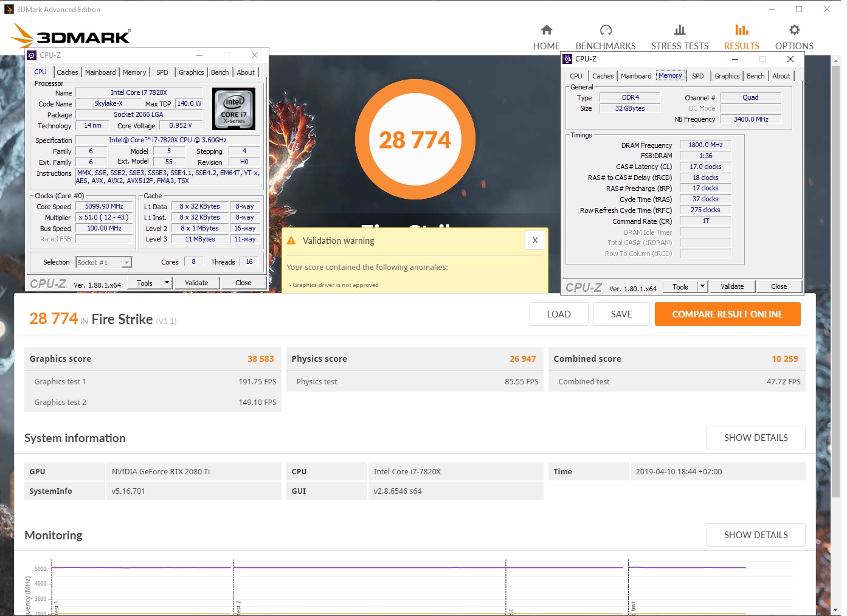Screen dimensions: 847x616
Task: Click Tools button in left CPU-Z
Action: coord(145,283)
